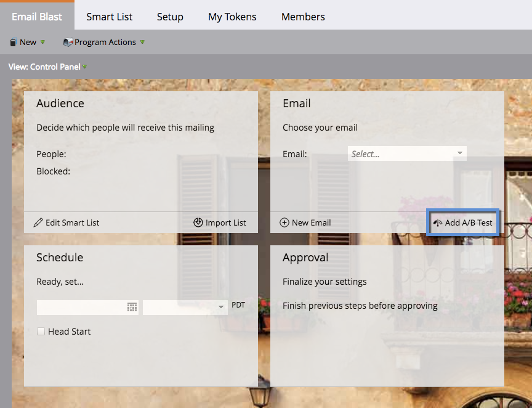
Task: Click the Audience panel heading
Action: [x=60, y=104]
